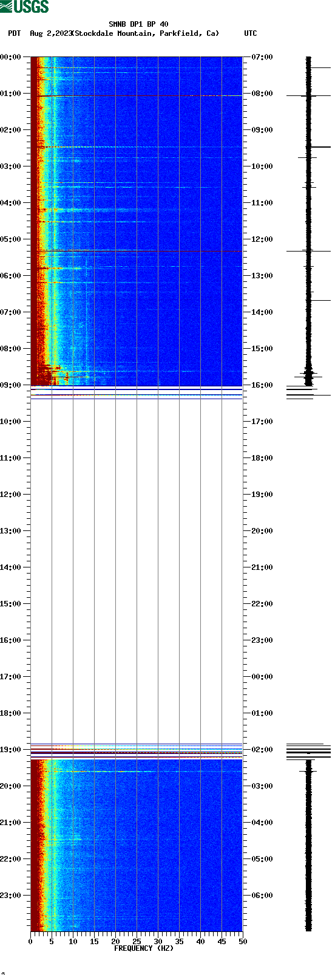Click the 50 Hz frequency tick label
The width and height of the screenshot is (335, 980).
(243, 942)
